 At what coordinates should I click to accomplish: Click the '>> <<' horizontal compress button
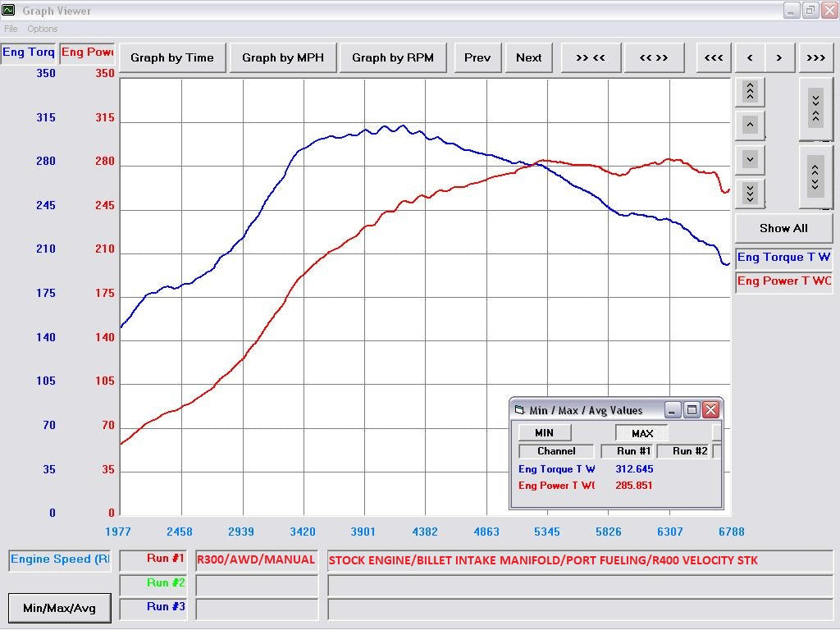coord(590,57)
